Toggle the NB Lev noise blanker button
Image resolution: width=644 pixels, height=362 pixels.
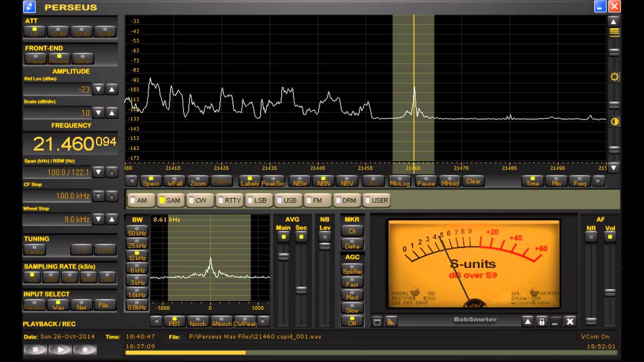coord(325,236)
